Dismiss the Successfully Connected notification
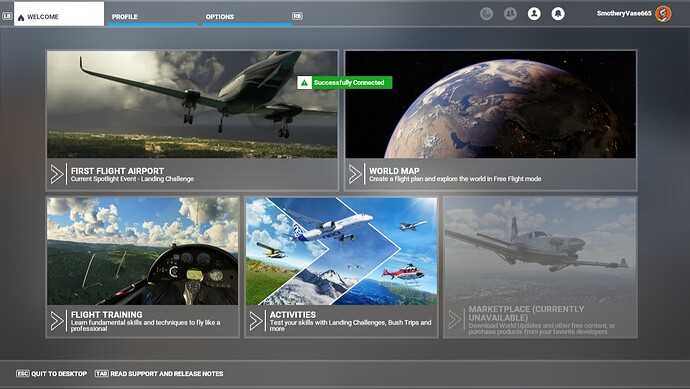Screen dimensions: 690x389 [x=345, y=82]
